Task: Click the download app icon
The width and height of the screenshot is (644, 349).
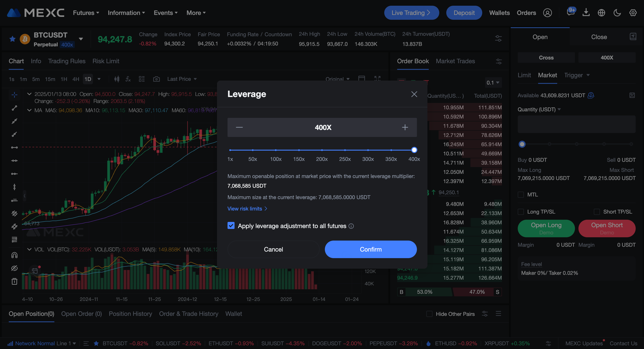Action: (x=586, y=13)
